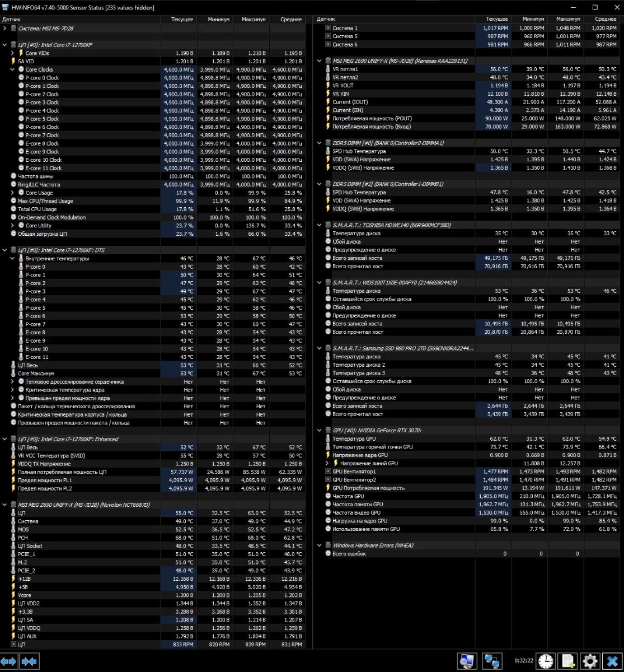Screen dimensions: 624x672
Task: Collapse the Samsung SSD 980 PRO 2TB group
Action: click(320, 348)
